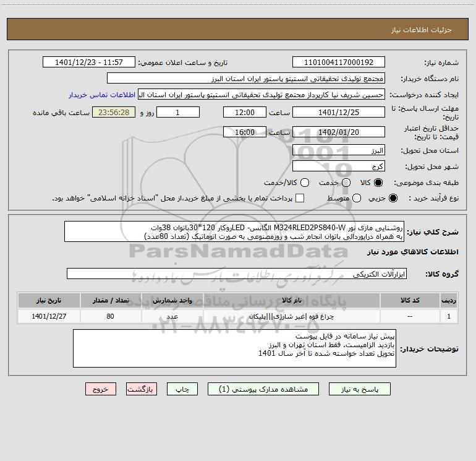Select the متوسط purchase type radio

click(357, 198)
